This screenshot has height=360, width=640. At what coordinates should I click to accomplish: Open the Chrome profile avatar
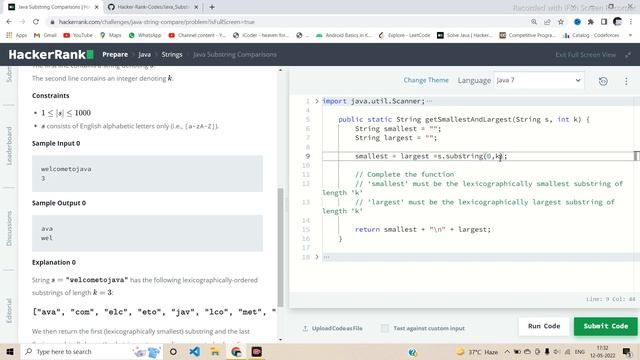point(618,22)
